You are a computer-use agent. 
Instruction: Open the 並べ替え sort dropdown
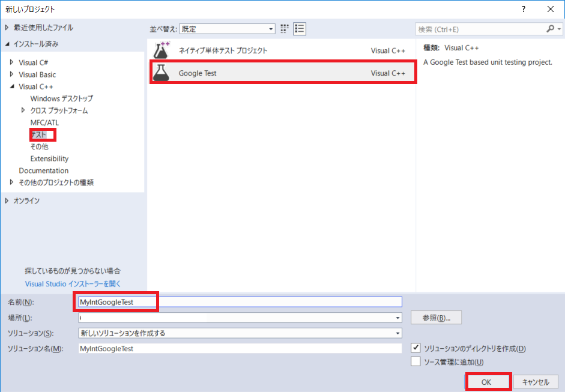click(227, 29)
